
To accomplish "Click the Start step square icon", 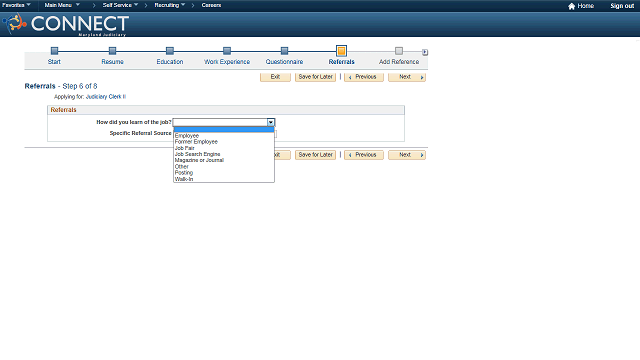I will click(x=54, y=51).
